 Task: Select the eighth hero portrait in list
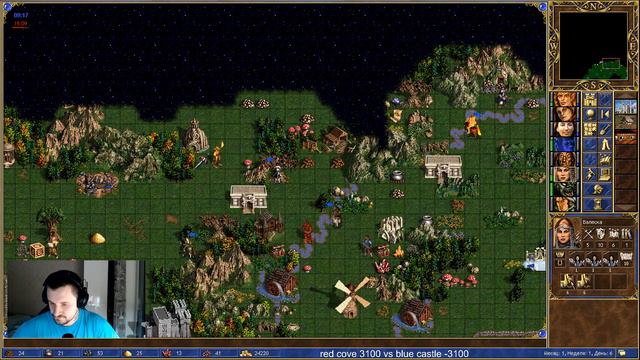(x=565, y=204)
